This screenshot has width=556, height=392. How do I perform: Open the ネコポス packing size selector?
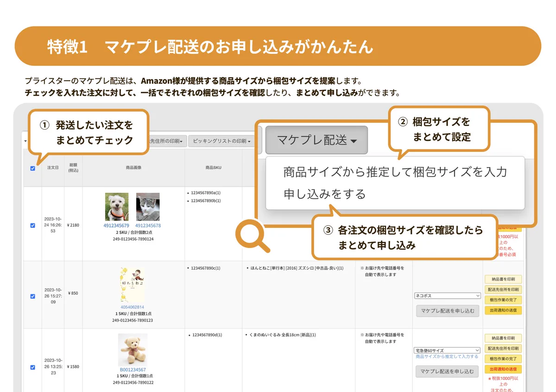[448, 296]
